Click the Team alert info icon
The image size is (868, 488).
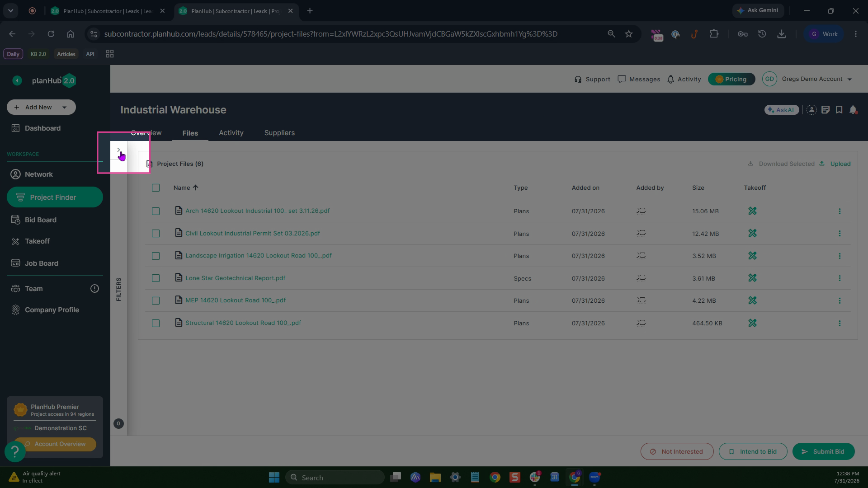pos(94,288)
